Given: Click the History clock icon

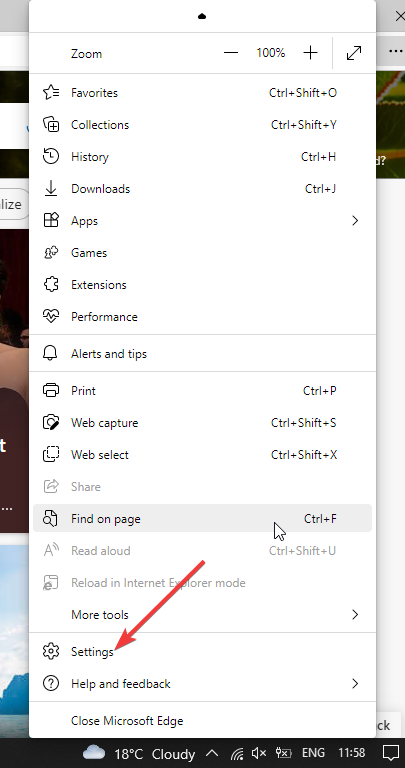Looking at the screenshot, I should [x=51, y=157].
